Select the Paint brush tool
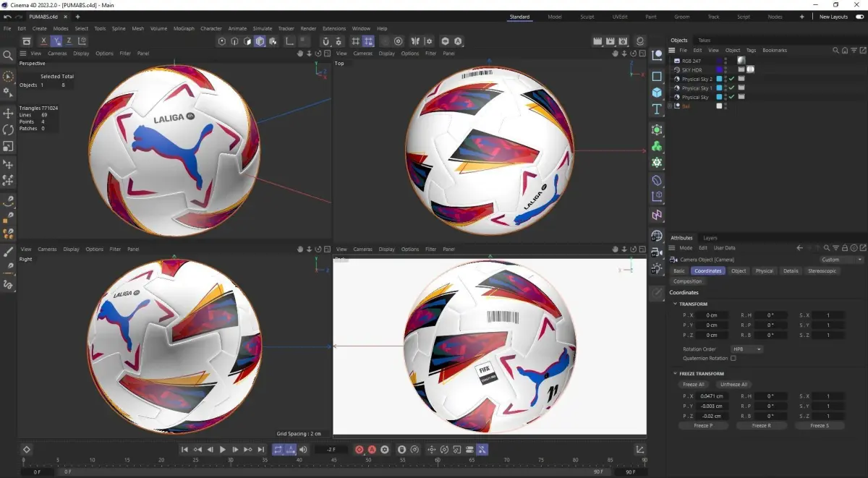This screenshot has height=478, width=868. [x=8, y=252]
